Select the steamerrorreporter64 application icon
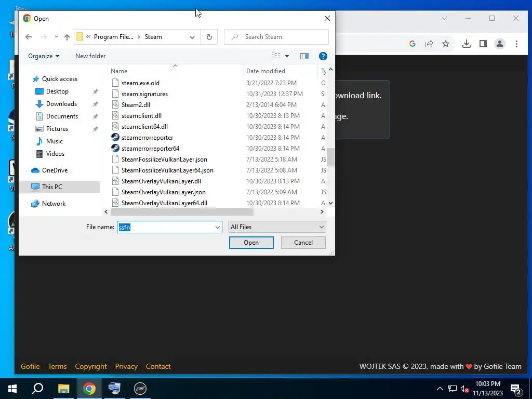This screenshot has height=399, width=532. tap(115, 148)
